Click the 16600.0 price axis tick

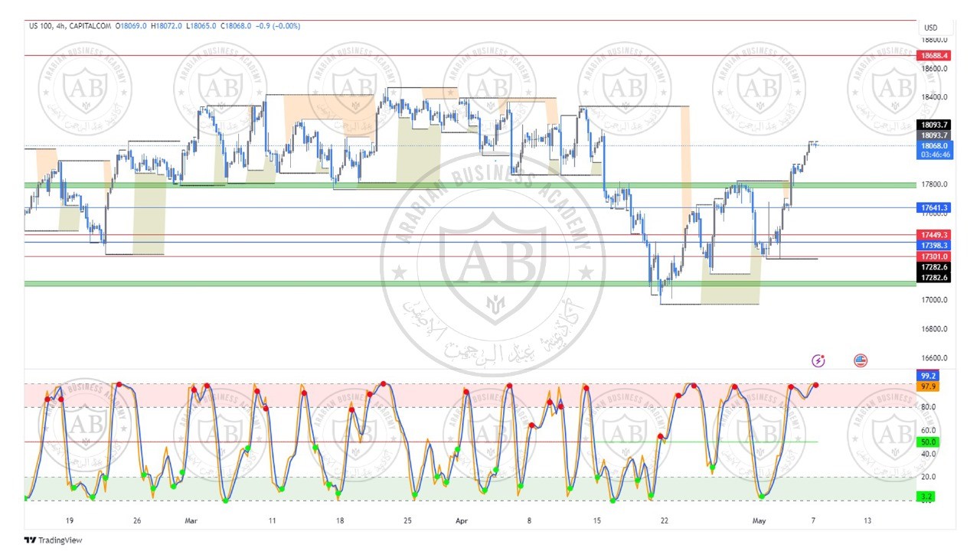(x=934, y=358)
